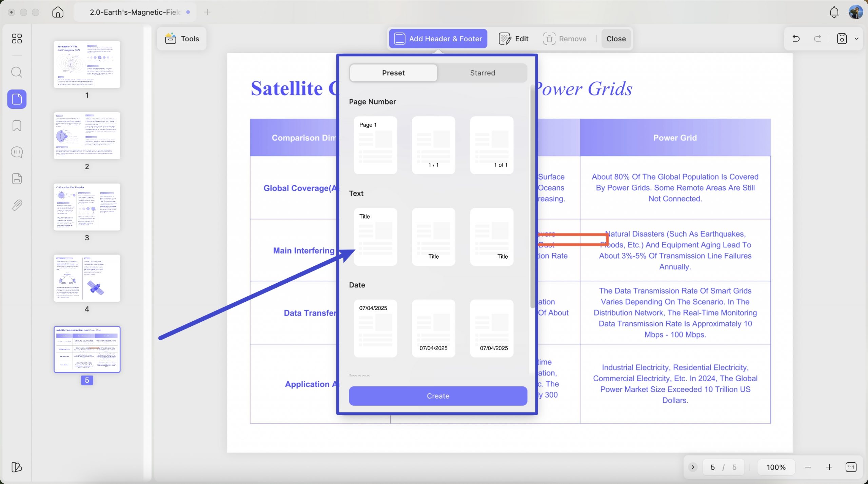Open the thumbnails grid icon in sidebar
Viewport: 868px width, 484px height.
coord(17,39)
